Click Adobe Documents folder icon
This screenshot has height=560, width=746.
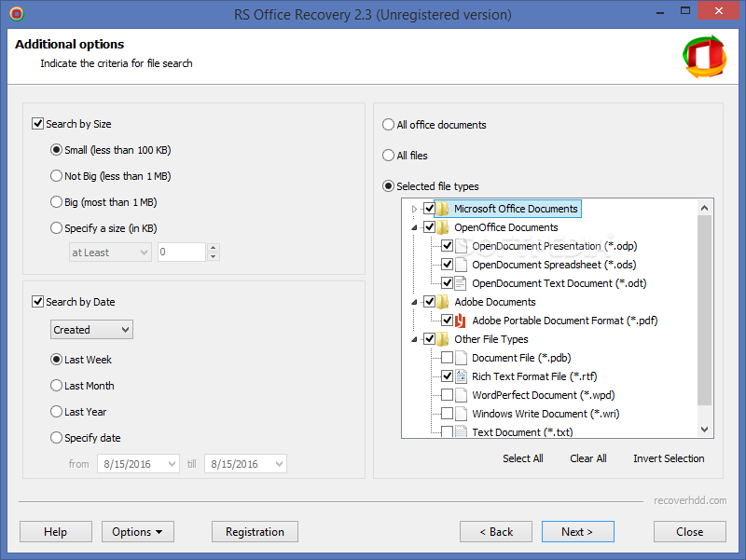(x=442, y=302)
